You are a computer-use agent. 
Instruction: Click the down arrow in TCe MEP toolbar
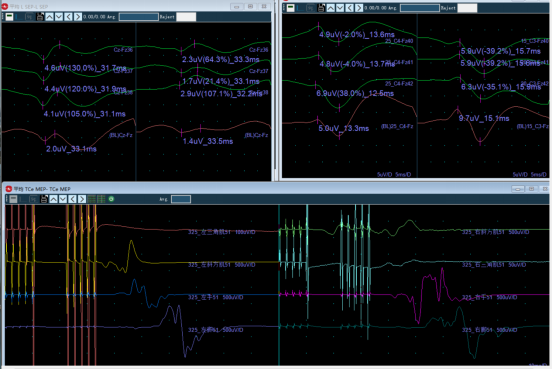tap(63, 199)
